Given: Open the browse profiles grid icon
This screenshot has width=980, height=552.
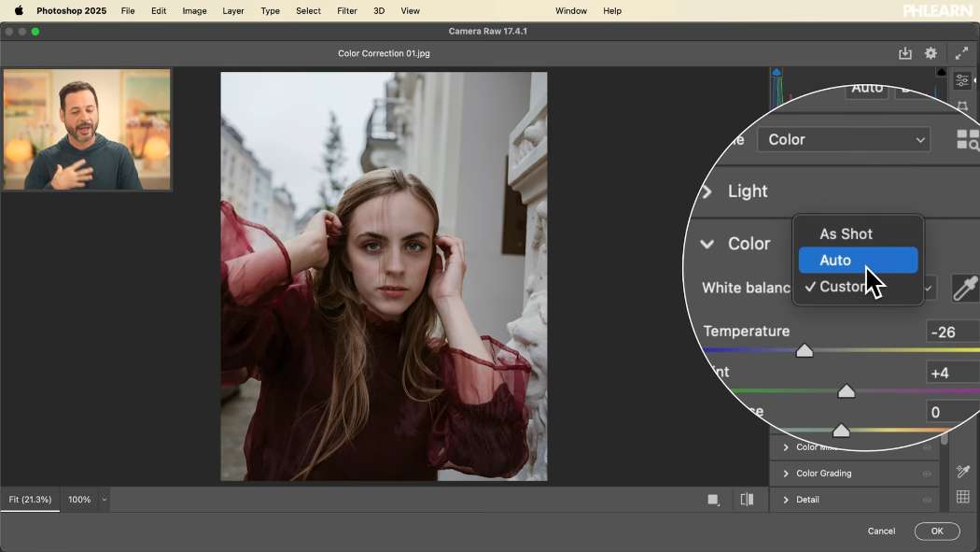Looking at the screenshot, I should [x=968, y=139].
